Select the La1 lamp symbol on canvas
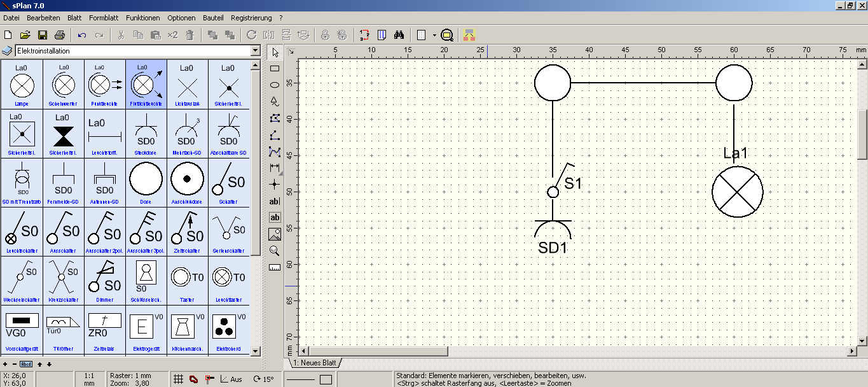The height and width of the screenshot is (387, 868). click(x=737, y=192)
